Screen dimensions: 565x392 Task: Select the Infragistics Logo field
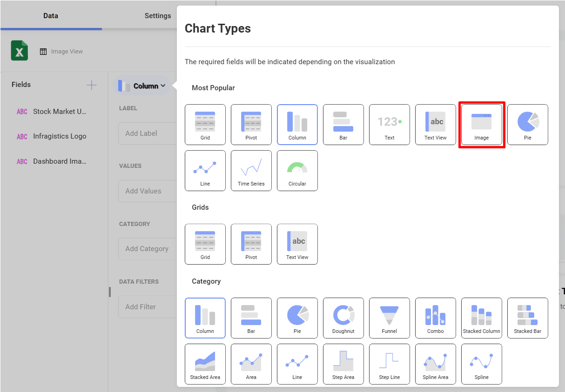[x=51, y=136]
